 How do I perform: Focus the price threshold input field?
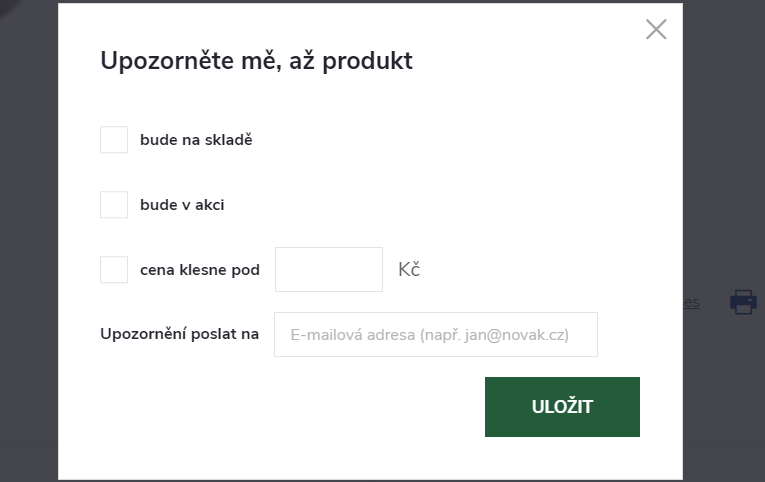(329, 270)
